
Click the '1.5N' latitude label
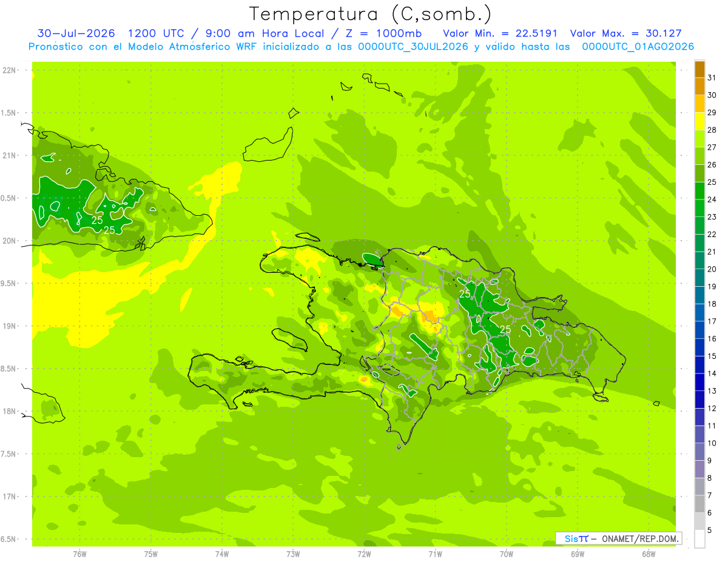[x=9, y=113]
